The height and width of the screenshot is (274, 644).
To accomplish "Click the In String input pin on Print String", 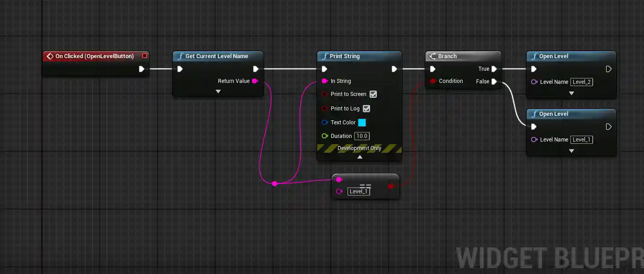I will [x=325, y=81].
